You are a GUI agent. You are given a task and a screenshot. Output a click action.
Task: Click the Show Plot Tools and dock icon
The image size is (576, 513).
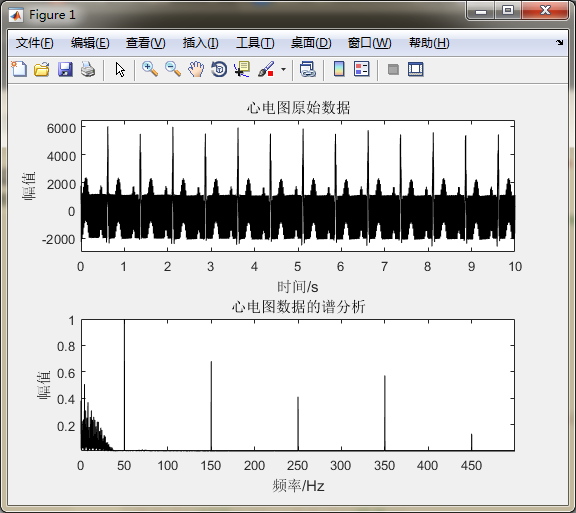point(415,69)
